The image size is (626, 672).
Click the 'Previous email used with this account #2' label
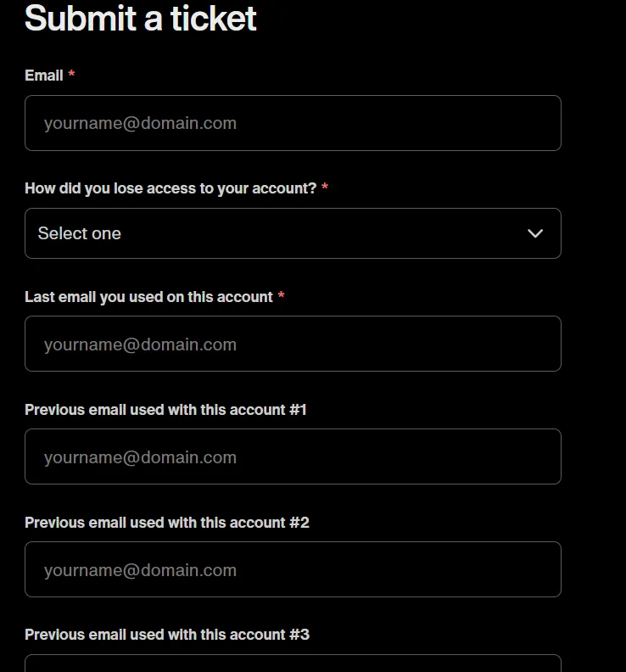[x=167, y=523]
